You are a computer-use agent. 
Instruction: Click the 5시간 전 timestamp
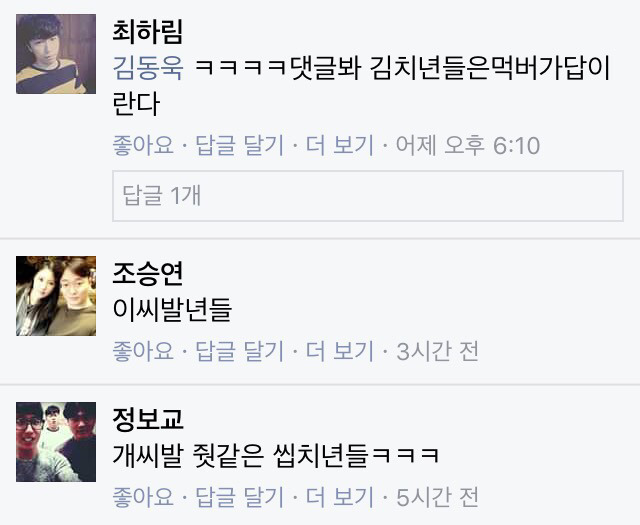click(x=437, y=497)
